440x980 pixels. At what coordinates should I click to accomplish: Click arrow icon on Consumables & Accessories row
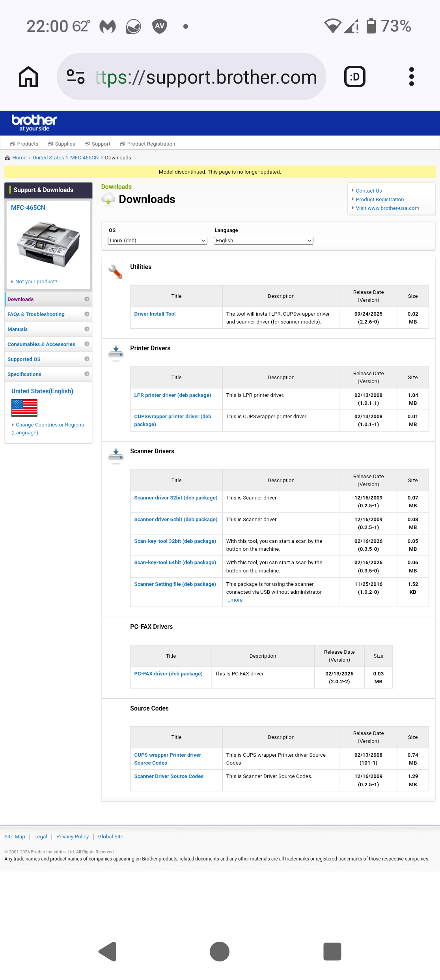click(87, 344)
